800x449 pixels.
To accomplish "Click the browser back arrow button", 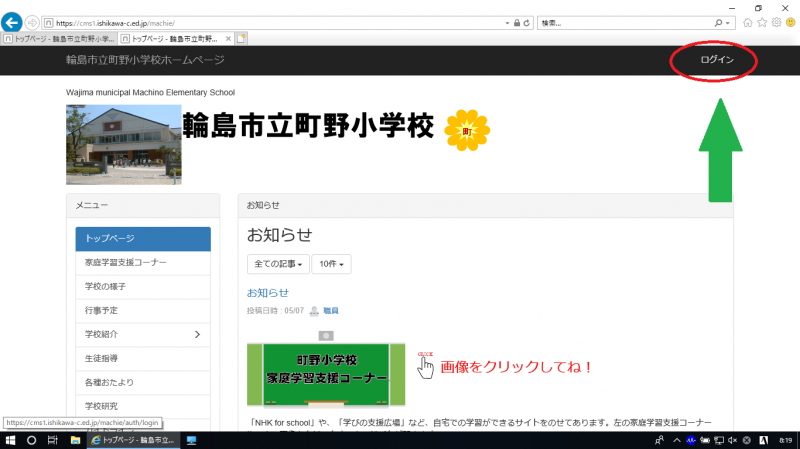I will (14, 22).
